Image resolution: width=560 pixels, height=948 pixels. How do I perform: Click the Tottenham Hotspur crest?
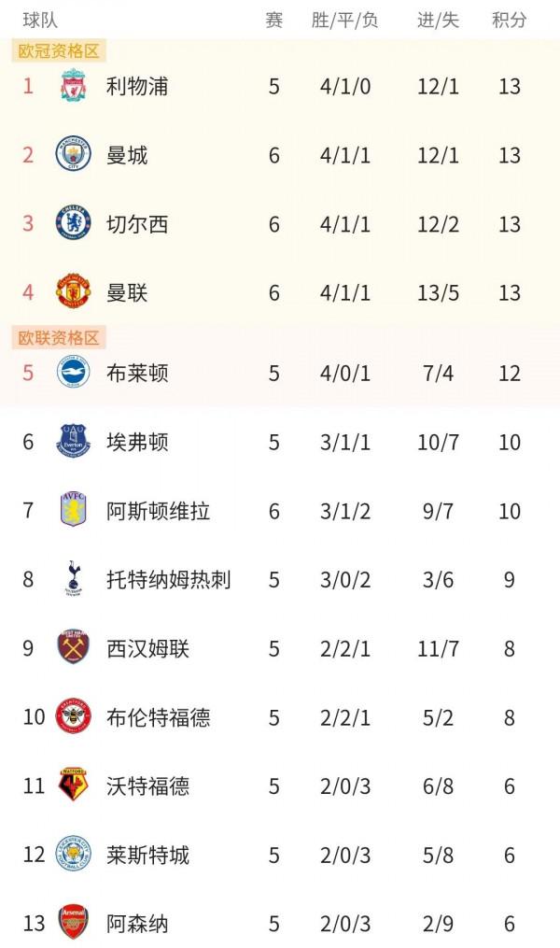pos(74,579)
